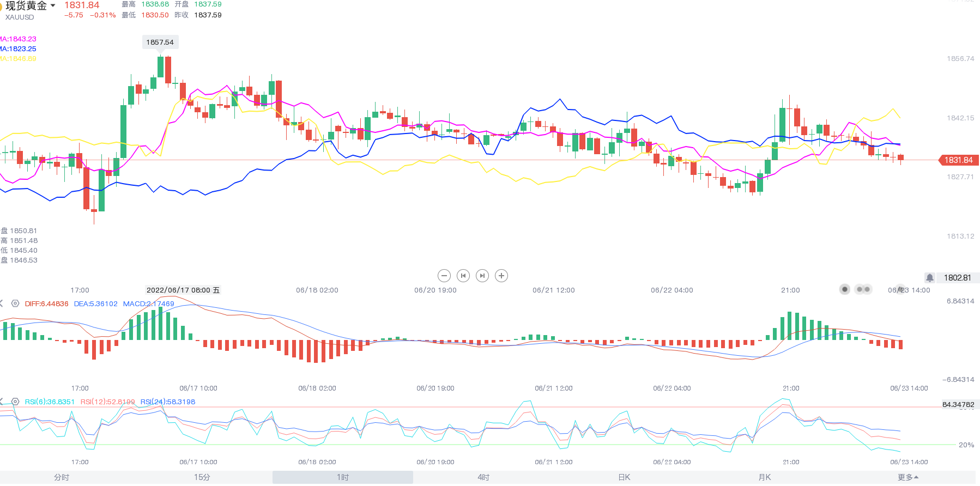This screenshot has width=980, height=486.
Task: Select the 1时 timeframe tab
Action: click(343, 477)
